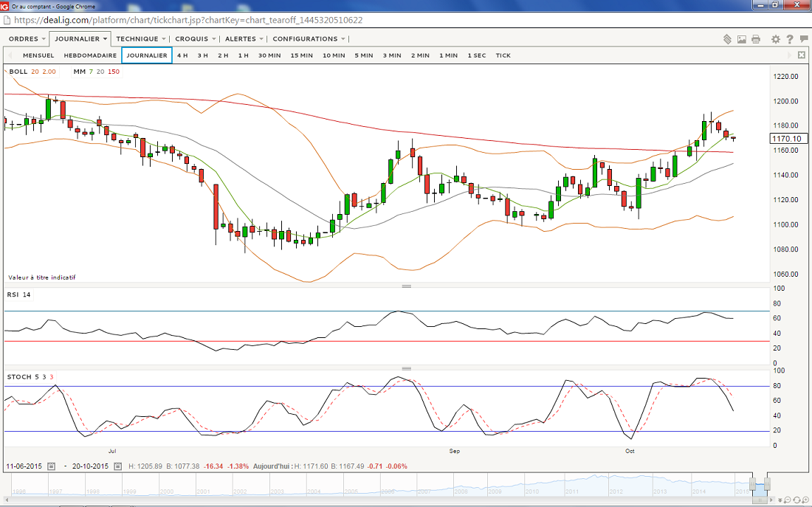This screenshot has height=507, width=812.
Task: Print the chart via printer icon
Action: [756, 39]
